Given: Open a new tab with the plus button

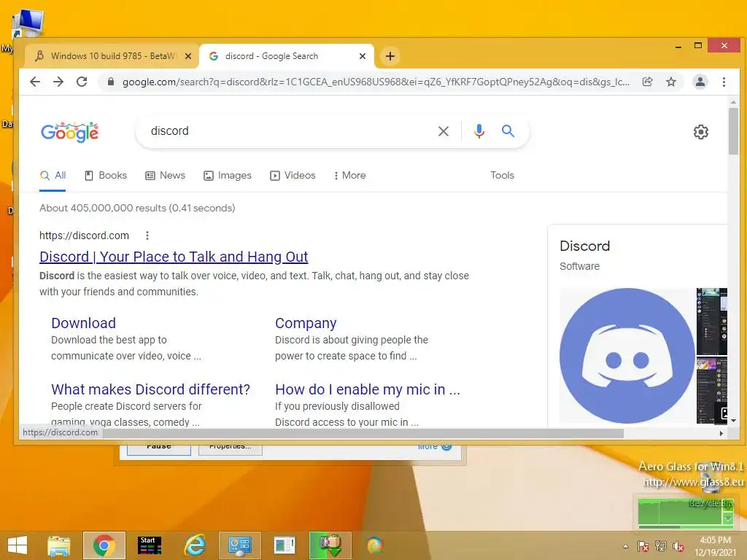Looking at the screenshot, I should point(390,56).
